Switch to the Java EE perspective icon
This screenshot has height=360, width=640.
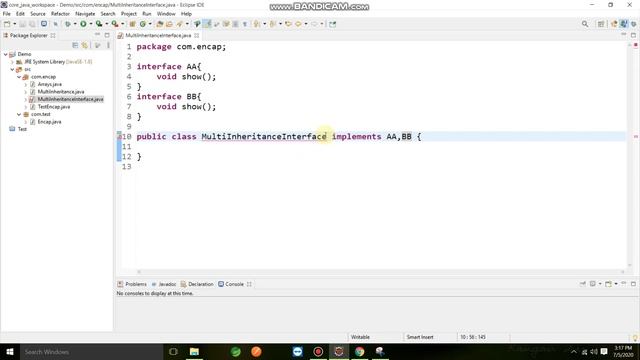(614, 24)
